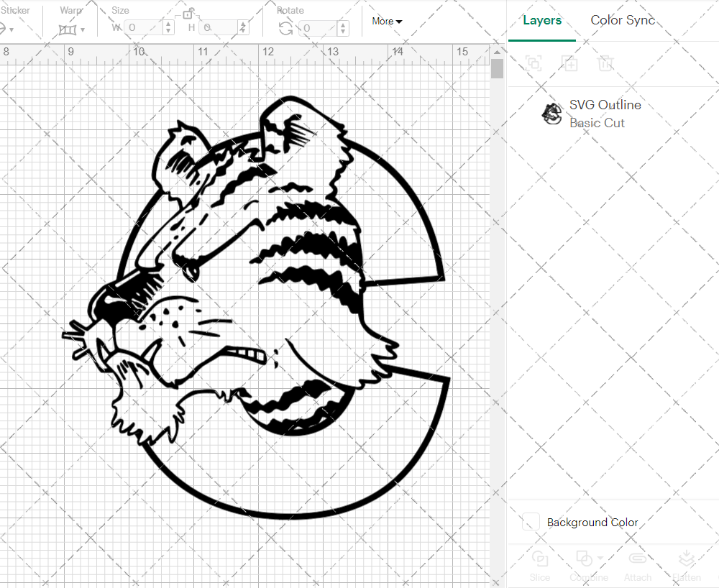The height and width of the screenshot is (588, 719).
Task: Select the SVG Outline Basic Cut layer
Action: click(597, 113)
